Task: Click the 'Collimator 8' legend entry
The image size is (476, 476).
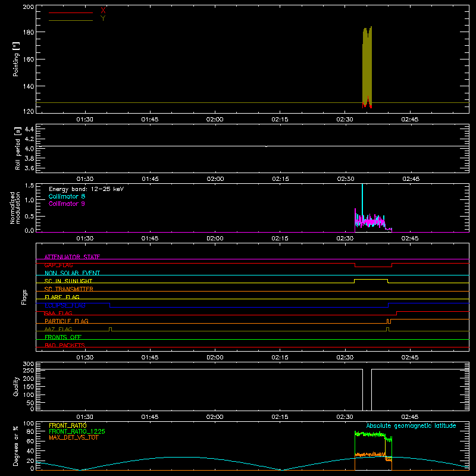Action: [67, 196]
